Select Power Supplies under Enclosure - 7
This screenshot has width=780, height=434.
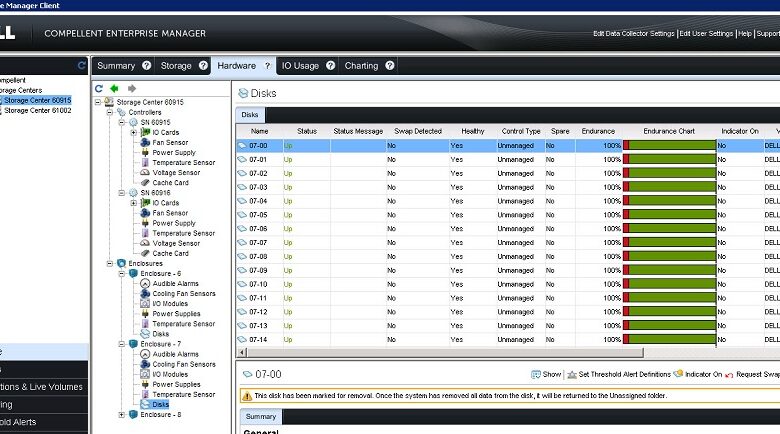(176, 384)
